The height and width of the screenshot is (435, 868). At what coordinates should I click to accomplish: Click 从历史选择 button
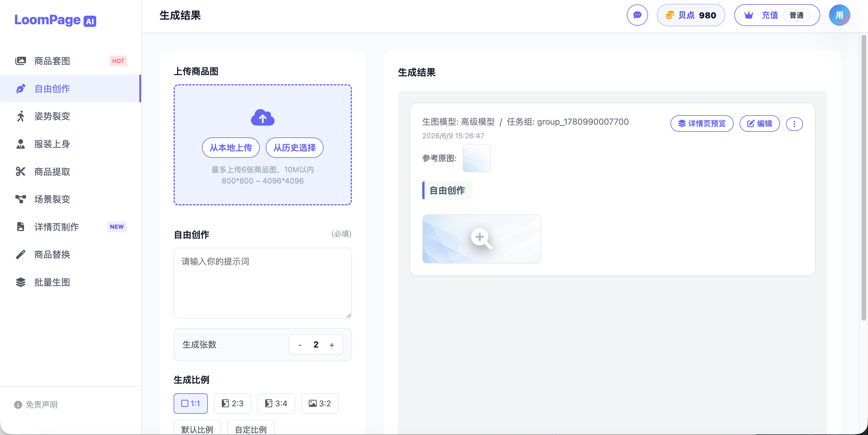pos(295,147)
